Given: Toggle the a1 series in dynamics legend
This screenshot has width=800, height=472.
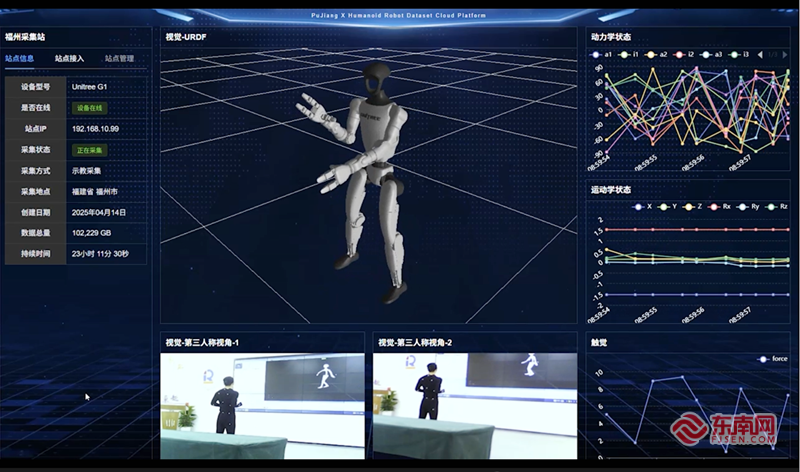Looking at the screenshot, I should point(597,54).
